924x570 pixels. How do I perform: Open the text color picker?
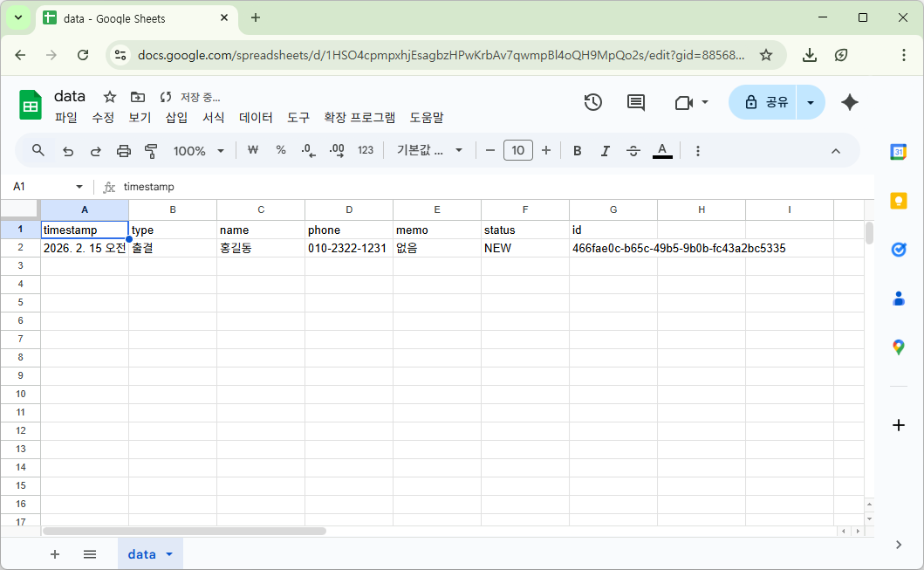click(x=662, y=150)
